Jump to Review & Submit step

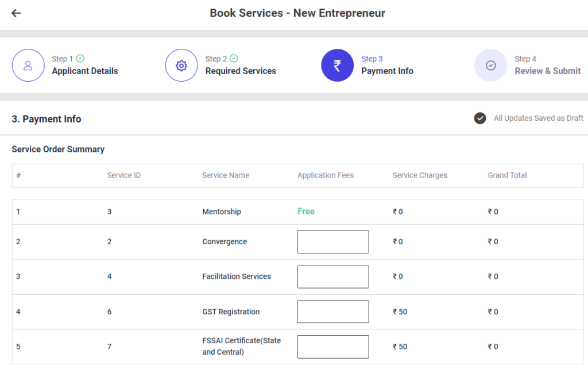tap(547, 71)
